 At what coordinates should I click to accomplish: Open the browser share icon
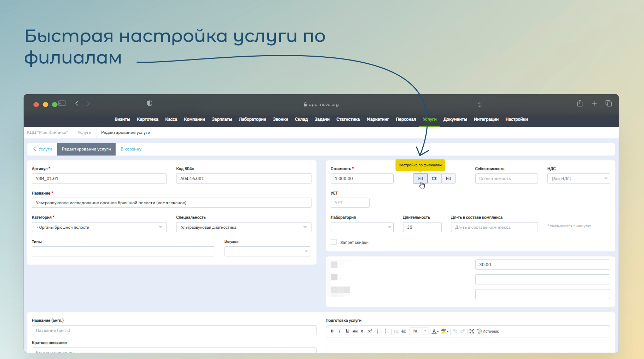(580, 103)
